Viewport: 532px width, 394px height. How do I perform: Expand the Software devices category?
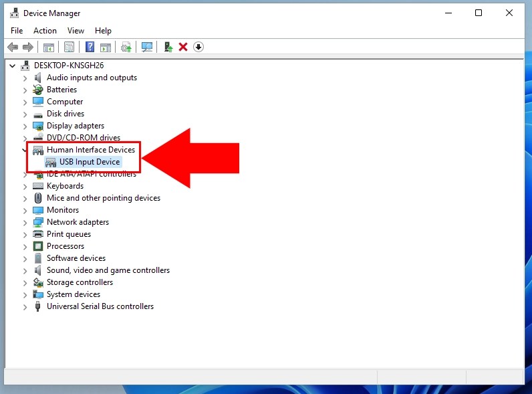point(25,259)
